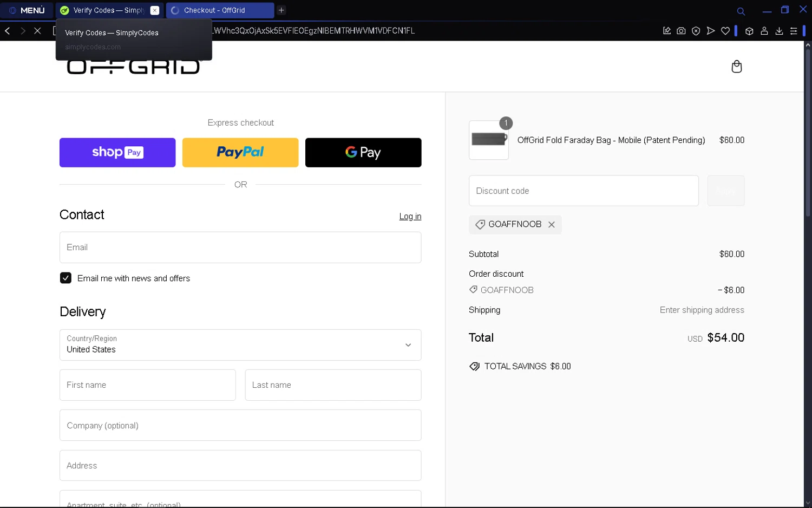
Task: Add page to bookmarks with heart icon
Action: [725, 31]
